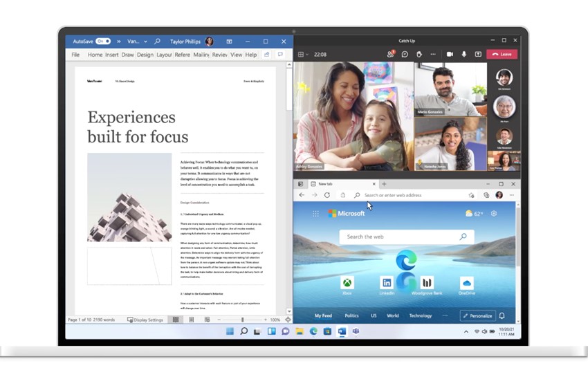Click the Personalize button in Edge feed
588x368 pixels.
(478, 316)
